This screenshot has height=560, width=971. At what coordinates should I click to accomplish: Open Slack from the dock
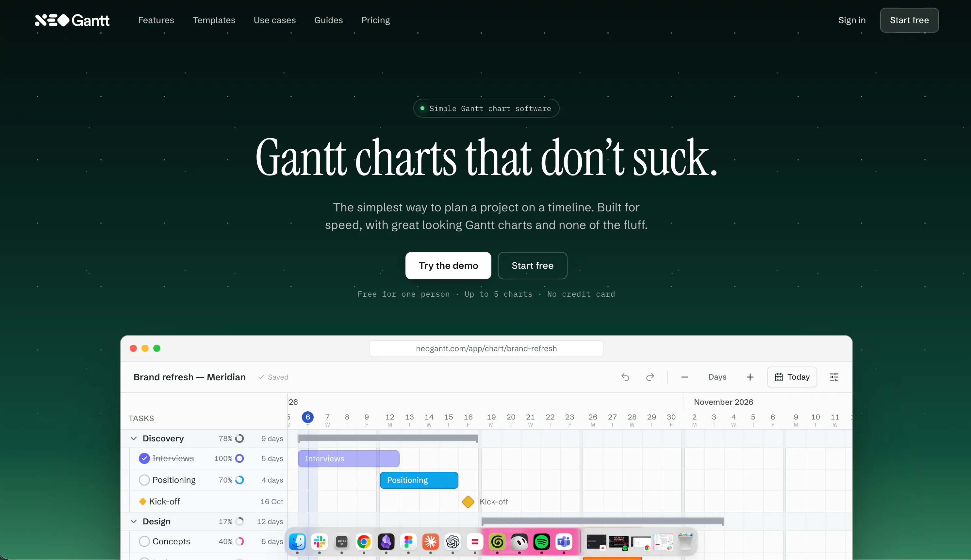[320, 542]
